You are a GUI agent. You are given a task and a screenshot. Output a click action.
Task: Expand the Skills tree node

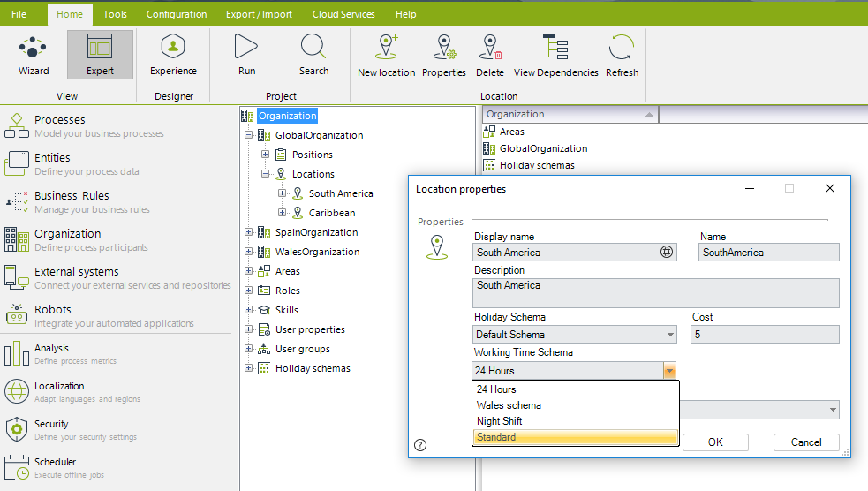(x=248, y=309)
